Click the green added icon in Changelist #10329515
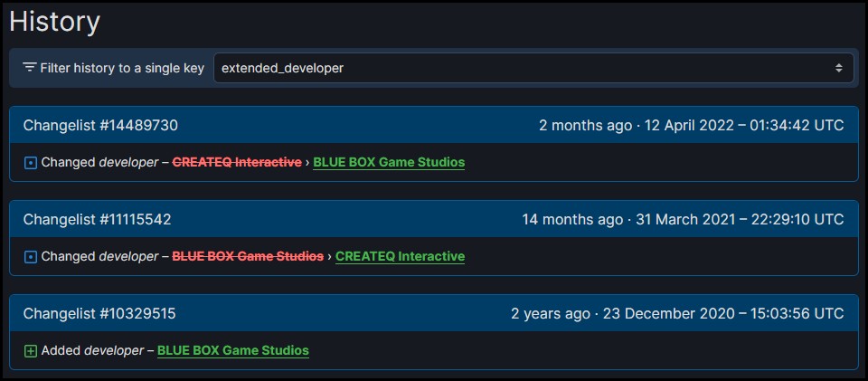Screen dimensions: 868x381 point(31,351)
